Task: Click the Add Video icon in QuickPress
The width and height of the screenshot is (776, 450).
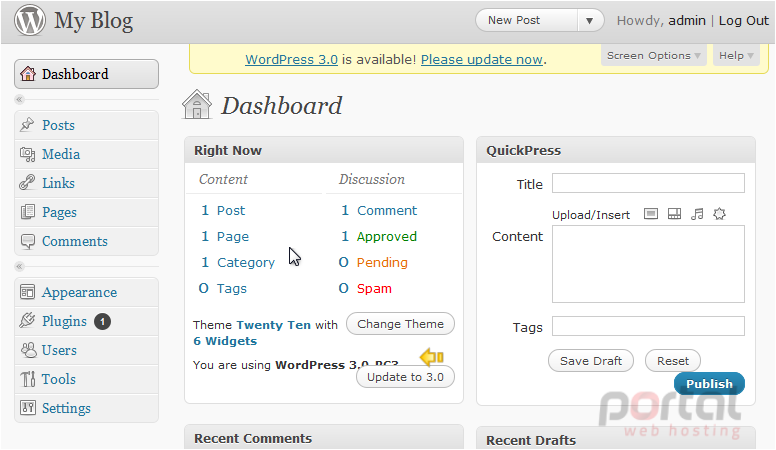Action: click(x=674, y=214)
